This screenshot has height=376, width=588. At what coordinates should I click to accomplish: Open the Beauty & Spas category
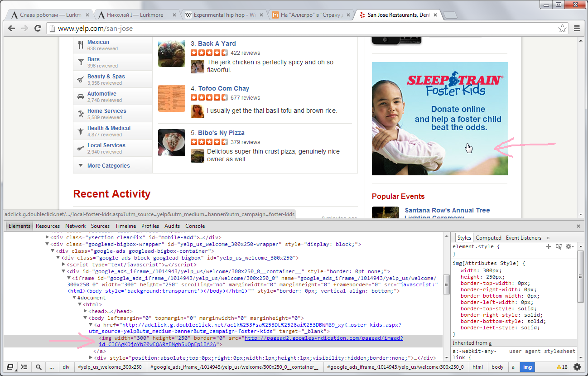point(106,77)
